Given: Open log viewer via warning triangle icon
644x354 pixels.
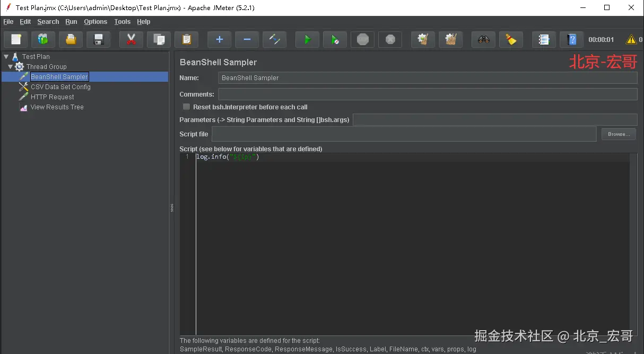Looking at the screenshot, I should [631, 39].
